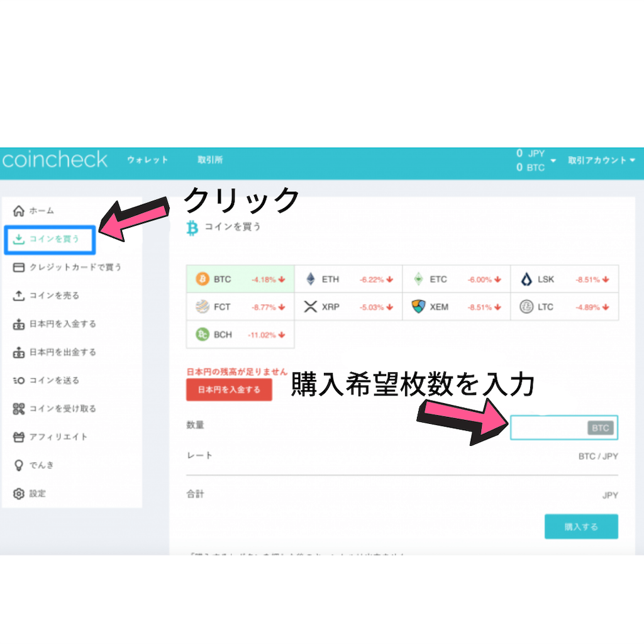
Task: Select コインを売る menu item
Action: pyautogui.click(x=46, y=296)
